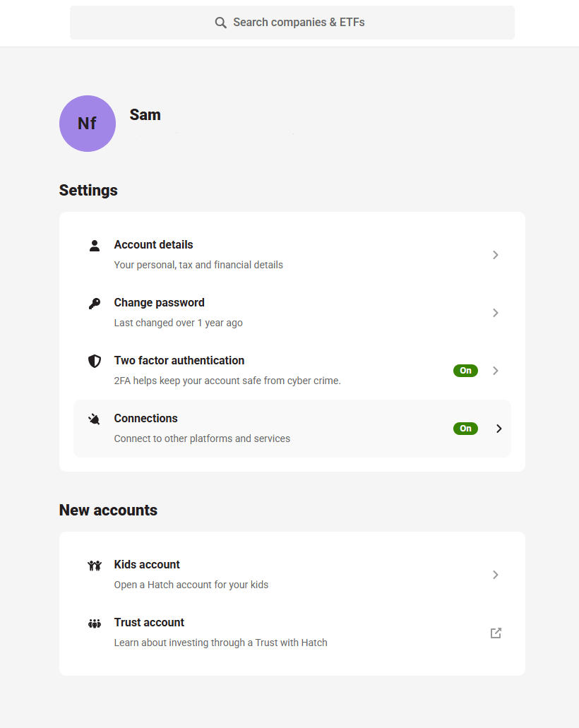Click the external link icon for Trust account
Screen dimensions: 579x728
tap(496, 633)
